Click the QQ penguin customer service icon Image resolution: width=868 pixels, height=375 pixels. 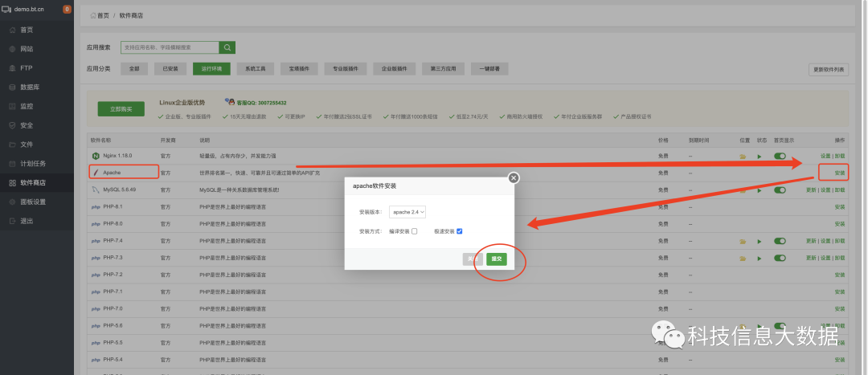coord(230,102)
